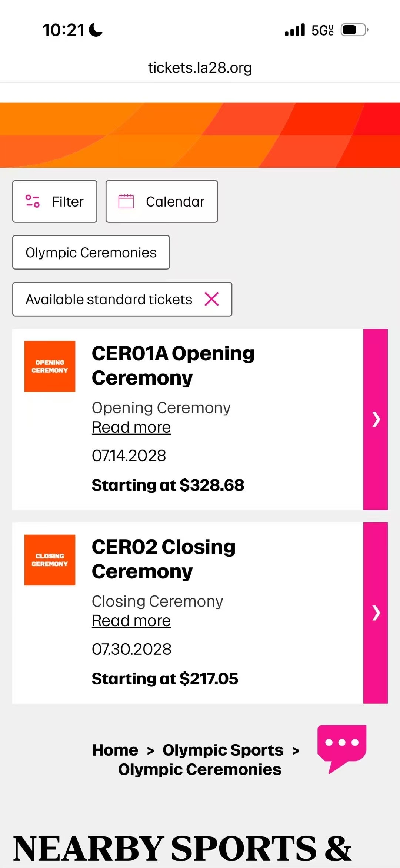Tap the tickets.la28.org address bar
The height and width of the screenshot is (868, 400).
(x=200, y=67)
